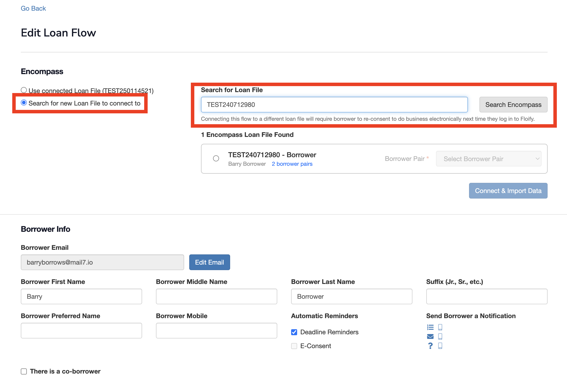
Task: Click the Borrower Mobile input field
Action: click(x=216, y=331)
